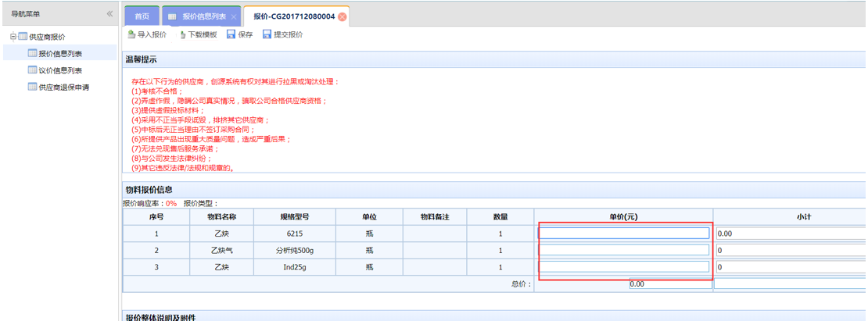Click the unit price field for row 1
Image resolution: width=868 pixels, height=321 pixels.
624,234
